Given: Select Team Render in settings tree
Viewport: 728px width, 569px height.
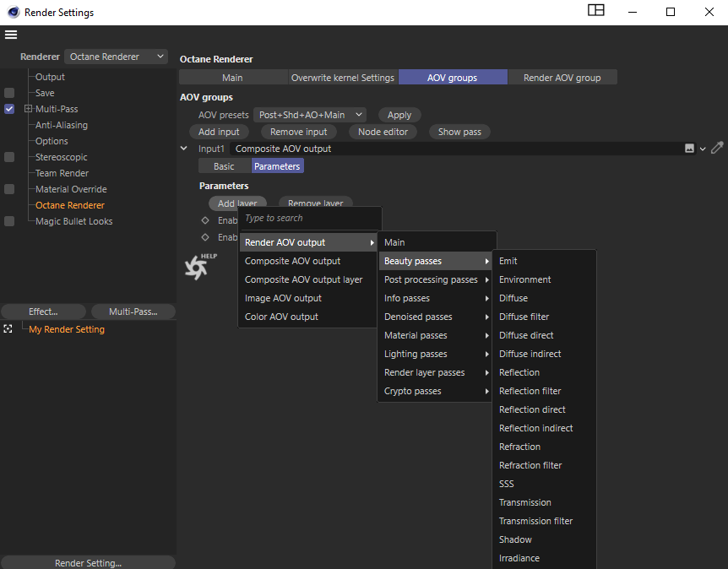Looking at the screenshot, I should coord(62,173).
